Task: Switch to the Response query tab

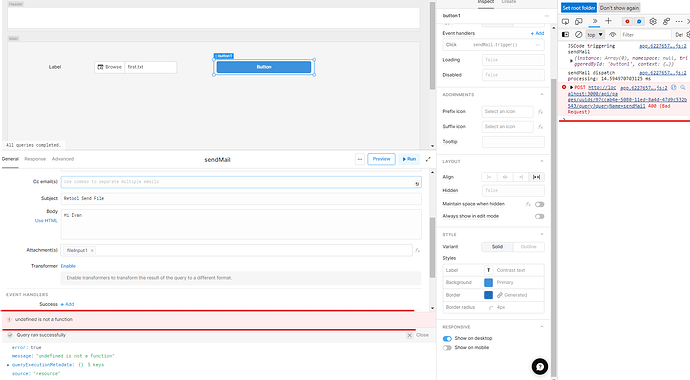Action: point(35,159)
